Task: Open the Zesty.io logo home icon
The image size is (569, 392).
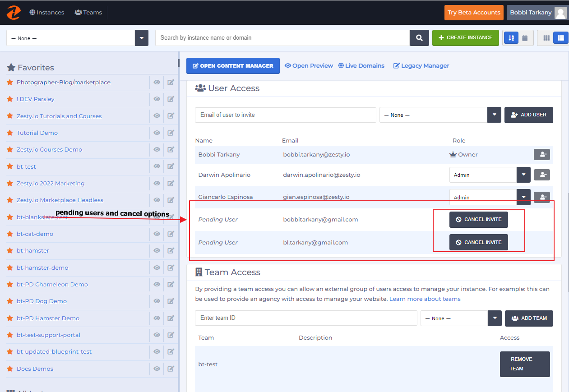Action: click(13, 12)
